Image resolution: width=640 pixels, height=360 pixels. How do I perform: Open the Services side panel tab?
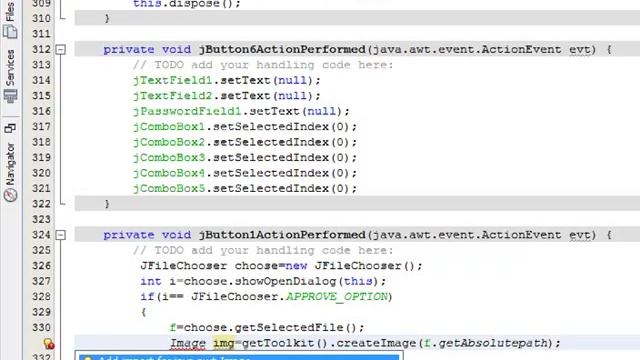click(10, 76)
